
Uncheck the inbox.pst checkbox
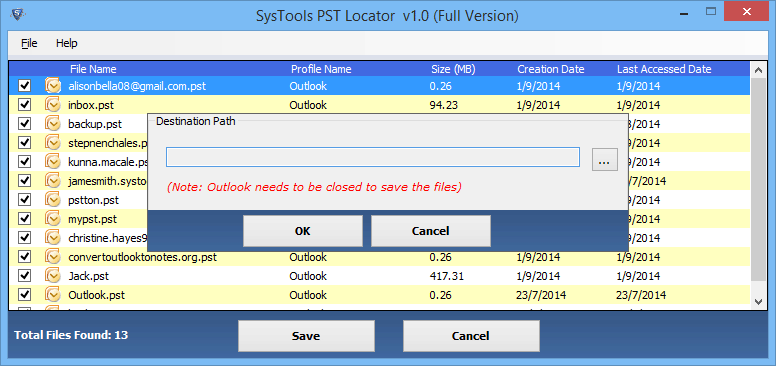click(24, 105)
